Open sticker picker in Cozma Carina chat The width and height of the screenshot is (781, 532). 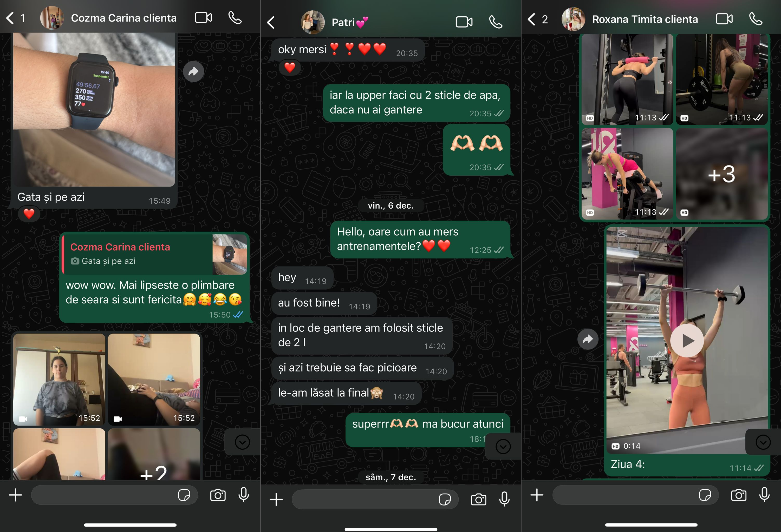[184, 495]
